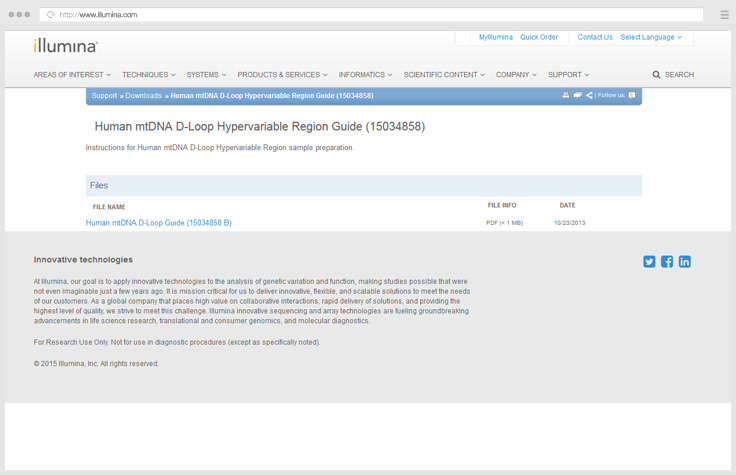The image size is (736, 475).
Task: Click the Follow us feed icon
Action: 632,95
